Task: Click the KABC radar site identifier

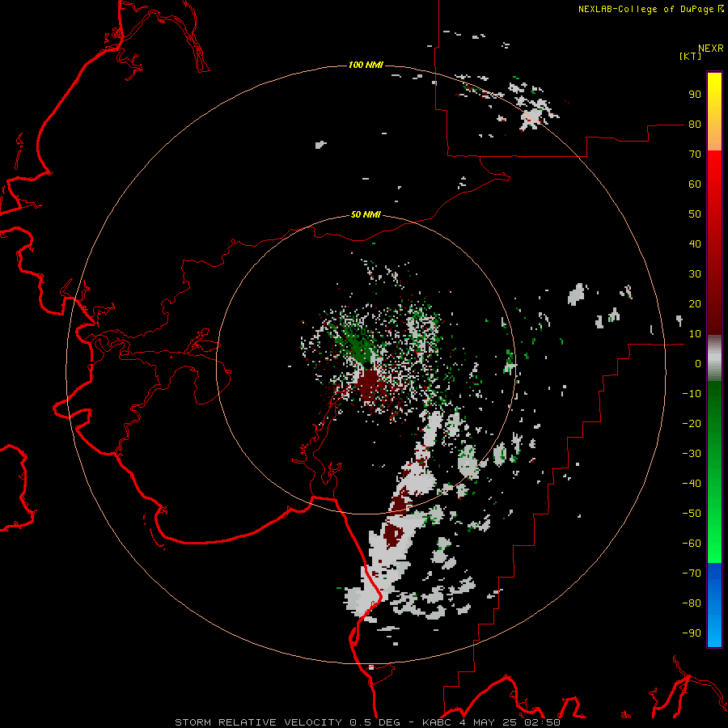Action: click(437, 722)
